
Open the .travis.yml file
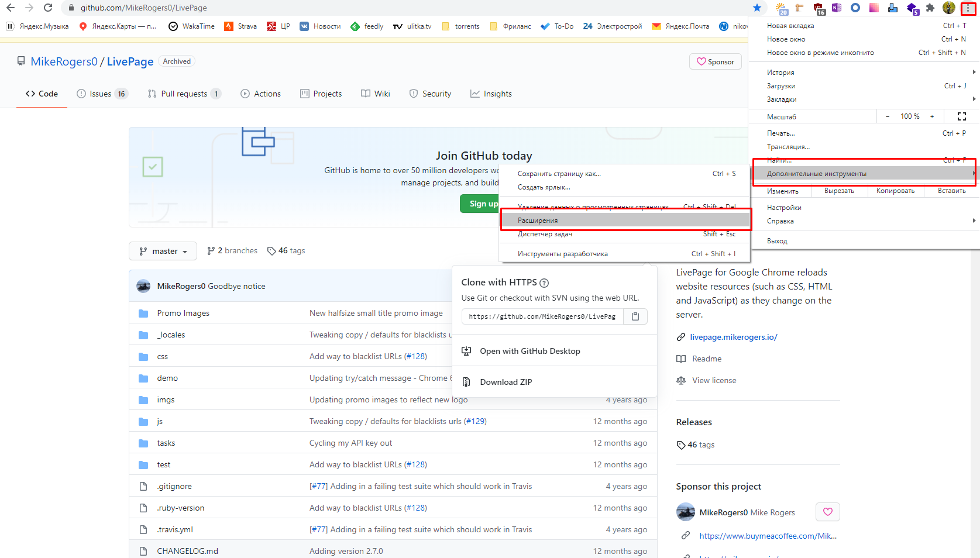tap(175, 530)
